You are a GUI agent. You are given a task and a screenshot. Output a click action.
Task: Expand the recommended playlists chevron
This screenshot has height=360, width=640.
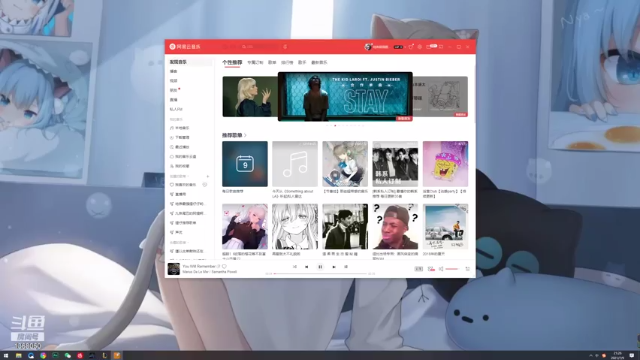tap(245, 135)
